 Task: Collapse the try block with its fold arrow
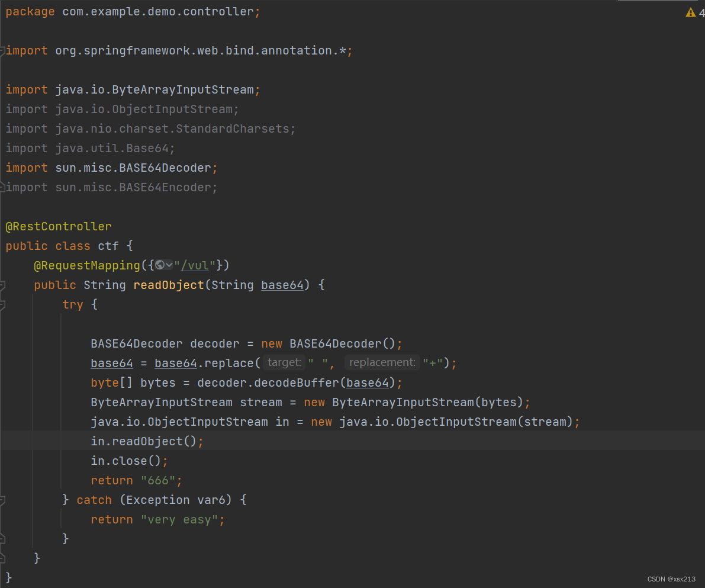[2, 304]
